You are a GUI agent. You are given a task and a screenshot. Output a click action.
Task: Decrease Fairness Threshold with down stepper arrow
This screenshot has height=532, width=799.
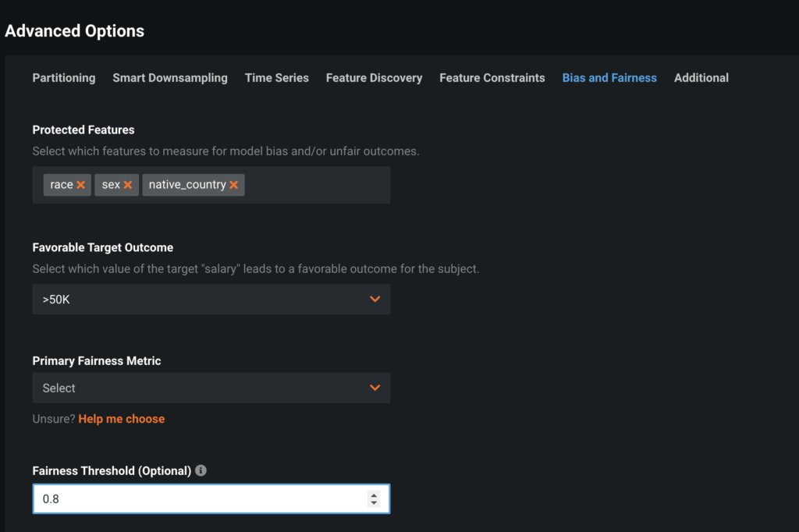[x=374, y=503]
